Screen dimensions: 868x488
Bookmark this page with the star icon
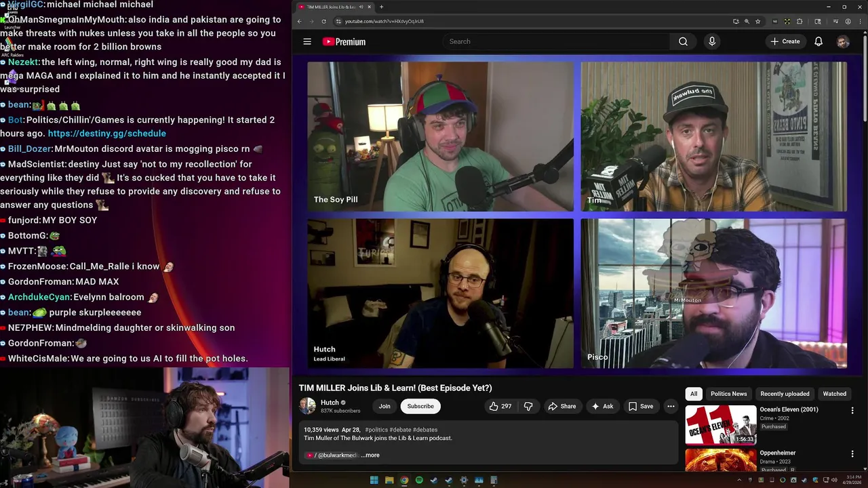tap(757, 21)
